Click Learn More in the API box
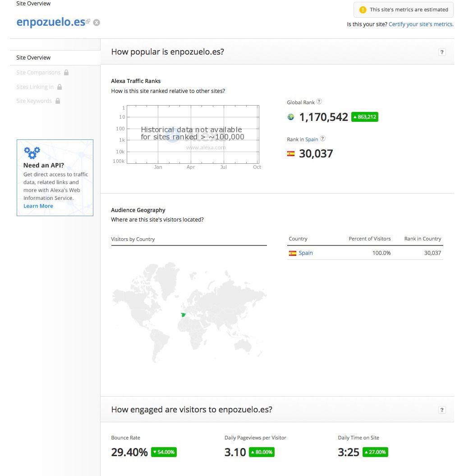 [x=38, y=206]
